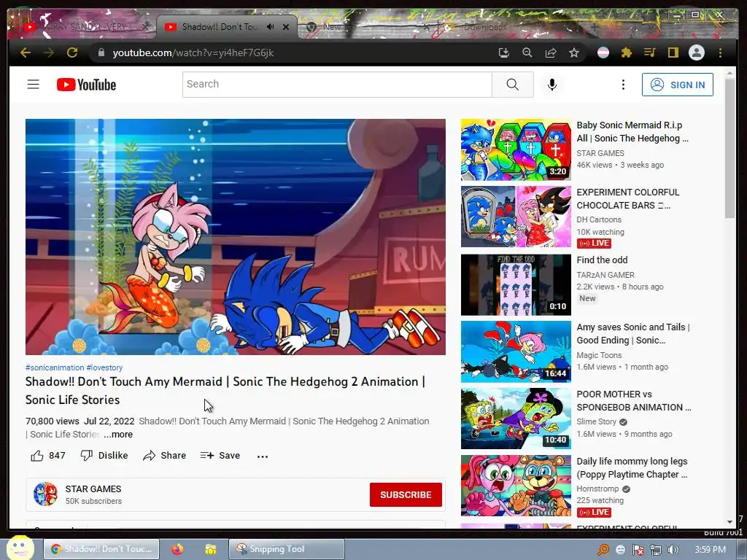Start voice search with the microphone icon

click(x=552, y=85)
